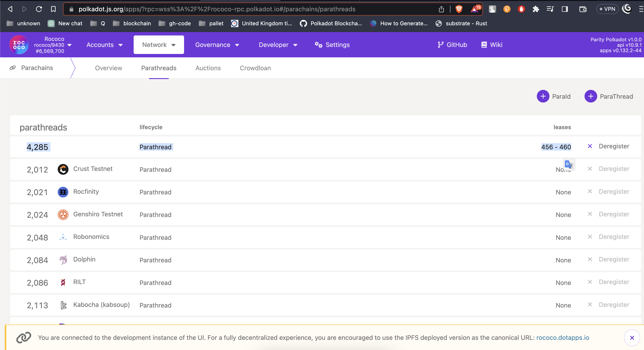Toggle the browser sidebar panel icon
Viewport: 644px width, 350px height.
coord(565,9)
